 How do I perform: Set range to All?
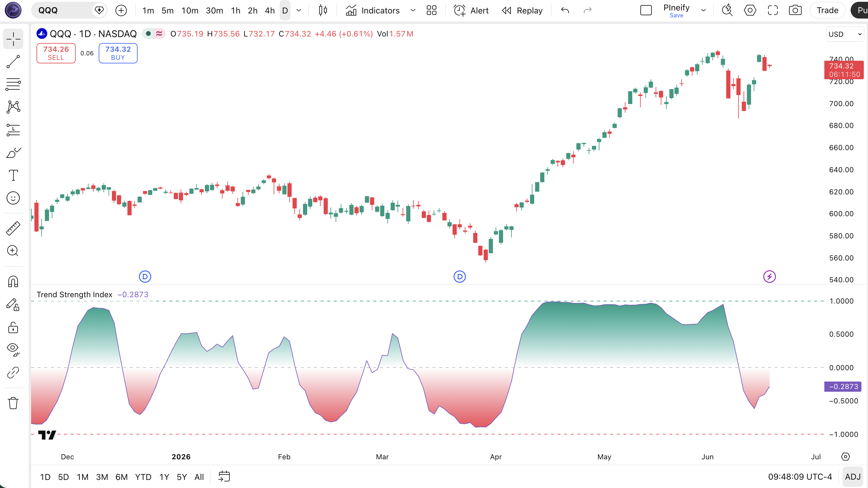[199, 477]
